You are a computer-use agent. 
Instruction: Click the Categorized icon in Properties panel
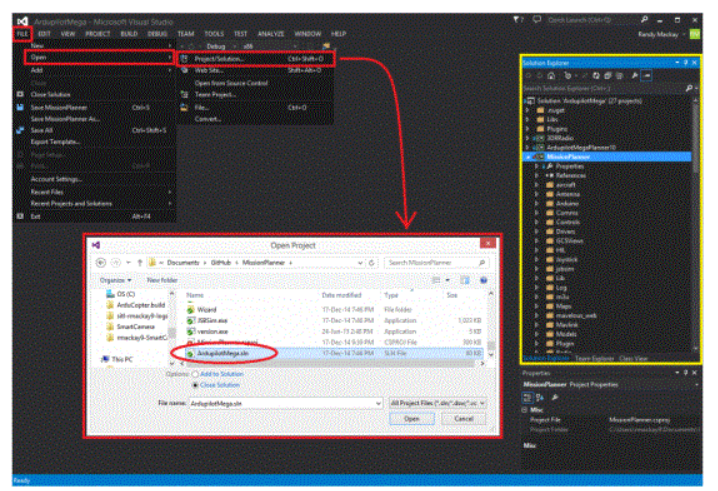click(x=527, y=398)
